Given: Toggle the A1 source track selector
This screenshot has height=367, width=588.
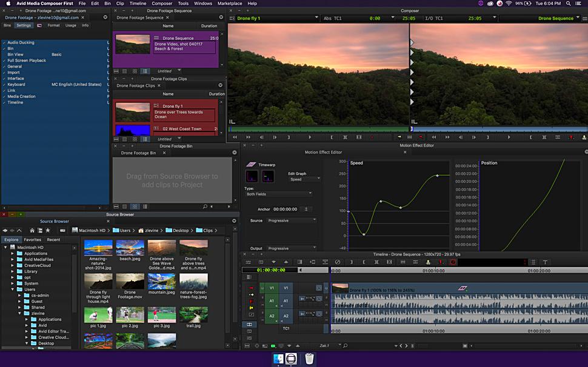Looking at the screenshot, I should click(272, 301).
